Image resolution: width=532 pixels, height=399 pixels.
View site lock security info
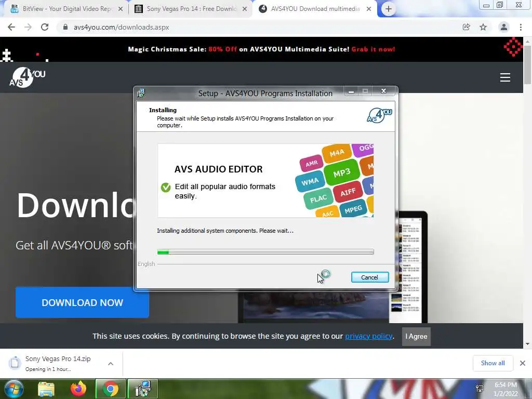65,27
